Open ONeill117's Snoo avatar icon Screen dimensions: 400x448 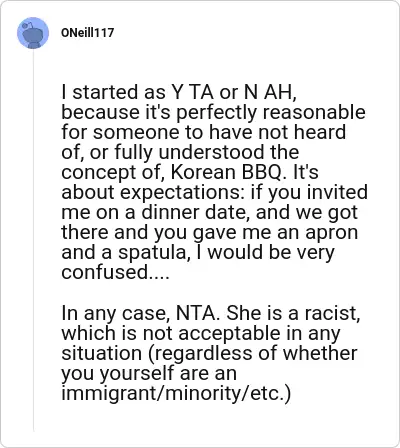(x=33, y=33)
